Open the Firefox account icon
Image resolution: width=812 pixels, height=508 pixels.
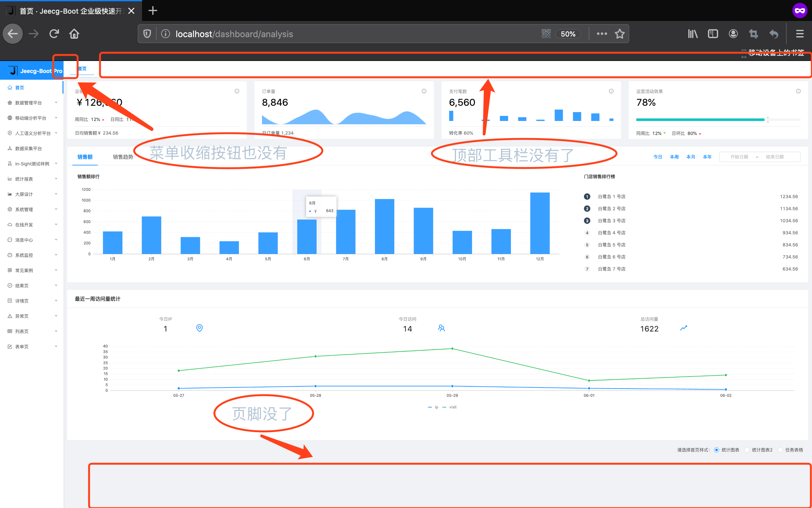[x=733, y=34]
